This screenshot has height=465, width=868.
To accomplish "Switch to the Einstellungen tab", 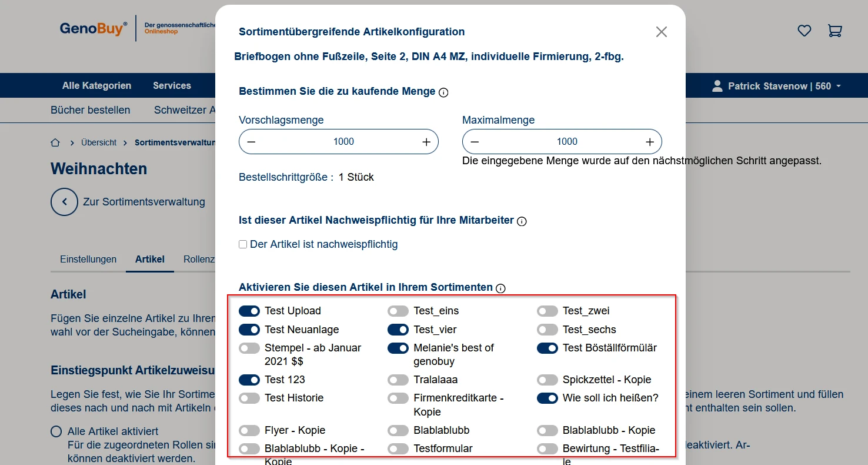I will (x=88, y=259).
